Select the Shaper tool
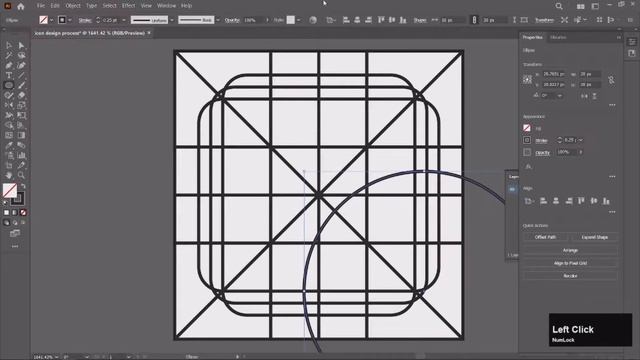Viewport: 640px width, 360px height. 9,96
